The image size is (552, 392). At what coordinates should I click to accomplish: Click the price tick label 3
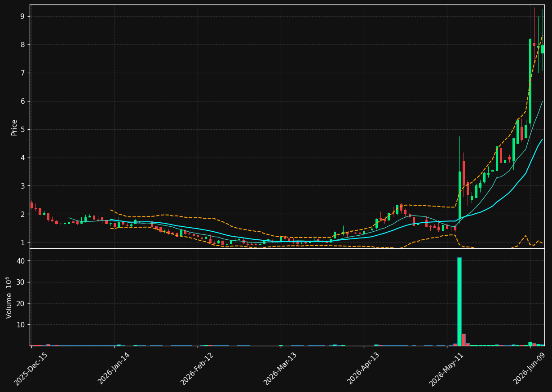click(22, 186)
